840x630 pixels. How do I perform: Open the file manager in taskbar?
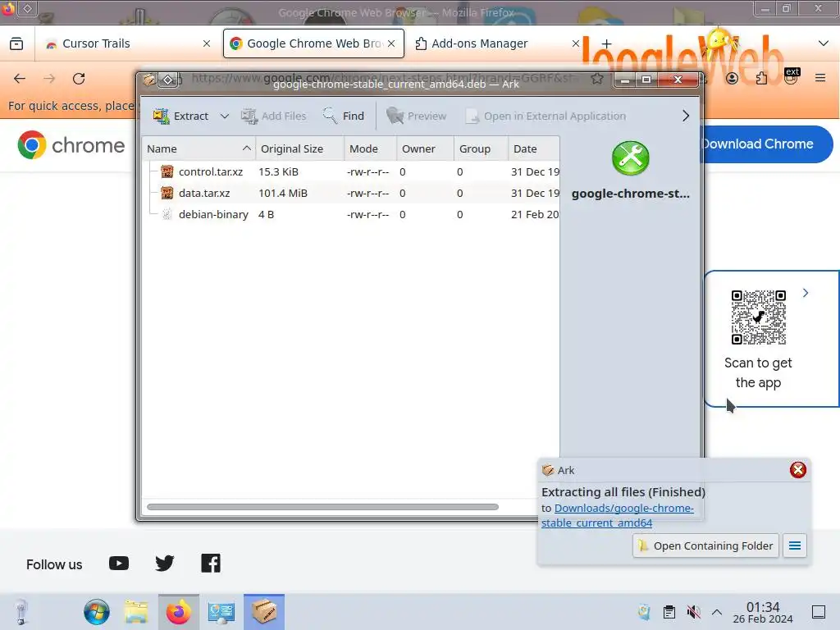pos(137,612)
